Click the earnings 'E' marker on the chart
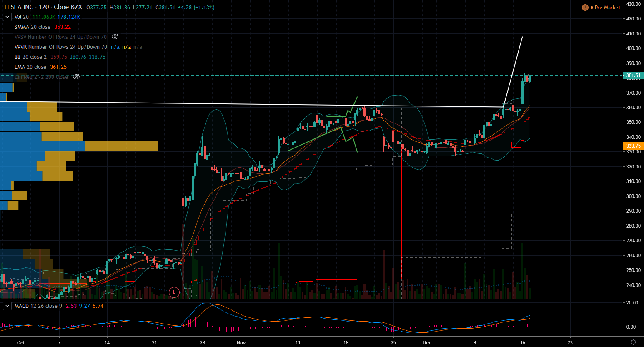 tap(174, 292)
